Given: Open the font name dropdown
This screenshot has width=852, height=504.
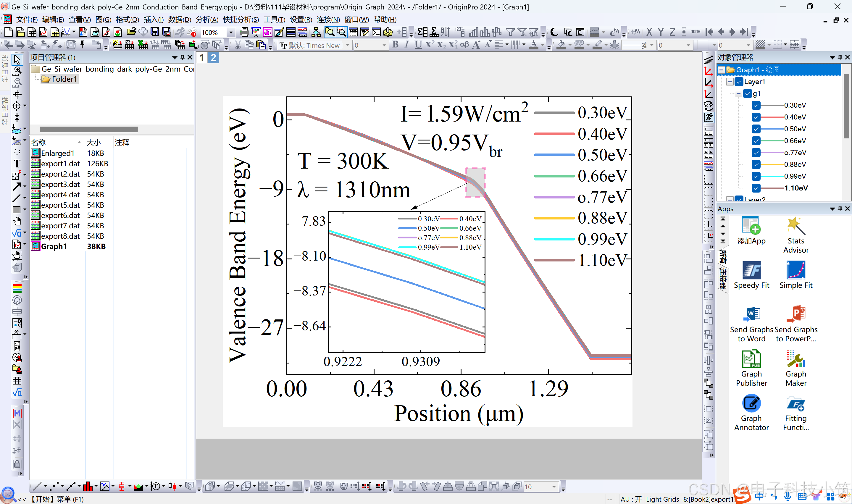Looking at the screenshot, I should [347, 45].
